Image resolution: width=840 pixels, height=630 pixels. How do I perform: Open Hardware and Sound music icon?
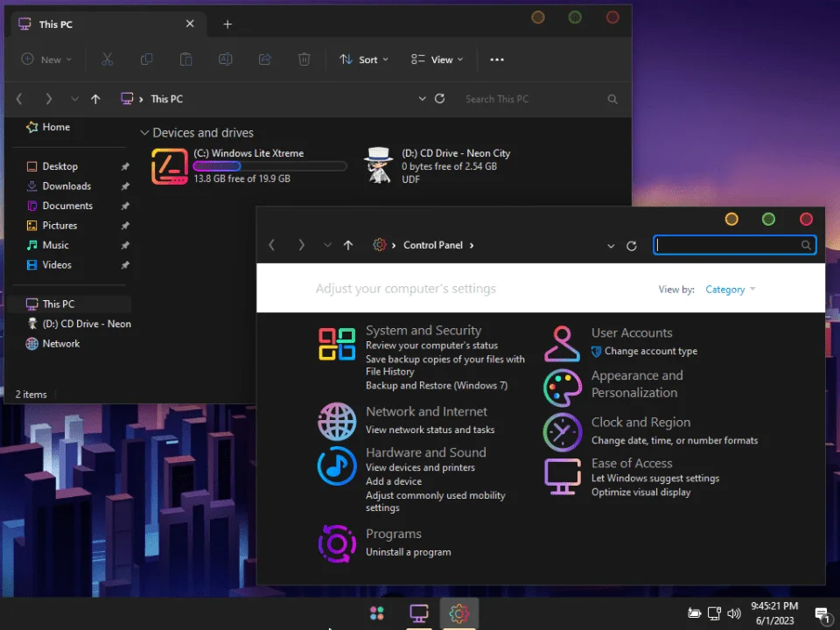pyautogui.click(x=337, y=466)
